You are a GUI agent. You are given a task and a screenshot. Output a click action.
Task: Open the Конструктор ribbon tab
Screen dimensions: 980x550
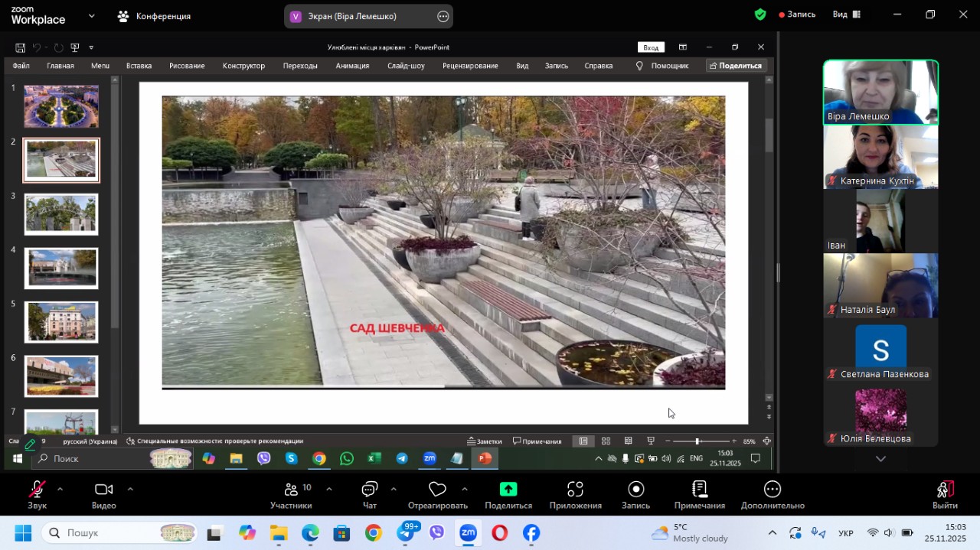point(243,66)
